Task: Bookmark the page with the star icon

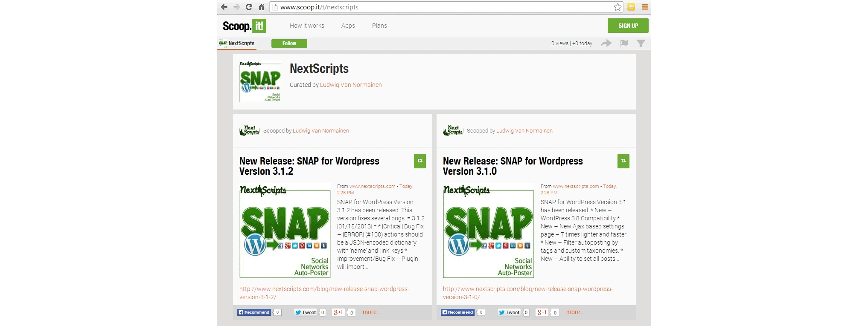Action: tap(618, 7)
